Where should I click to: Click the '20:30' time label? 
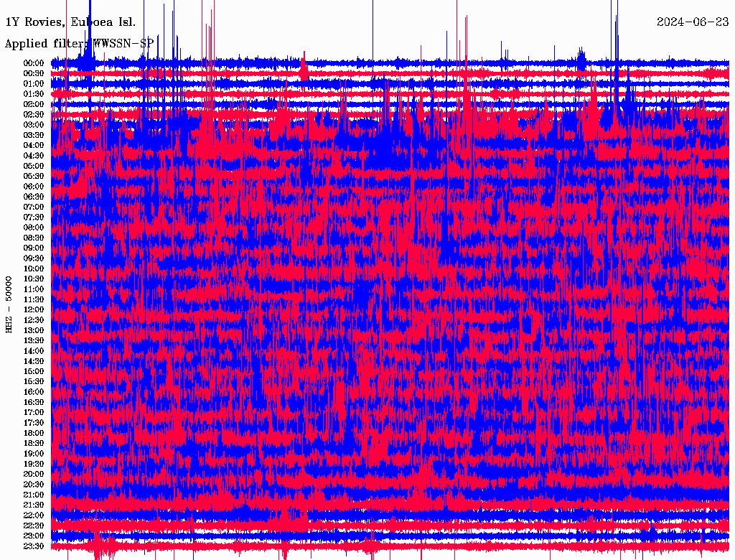pos(34,485)
